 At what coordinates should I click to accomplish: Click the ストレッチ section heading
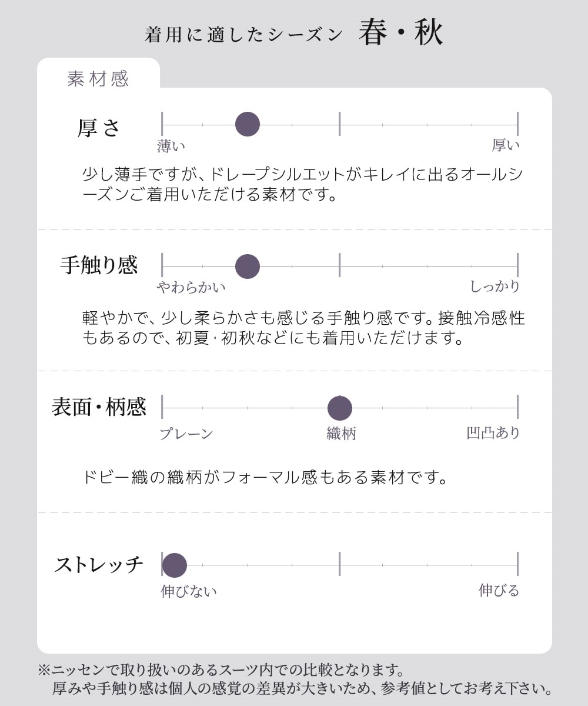[x=99, y=565]
